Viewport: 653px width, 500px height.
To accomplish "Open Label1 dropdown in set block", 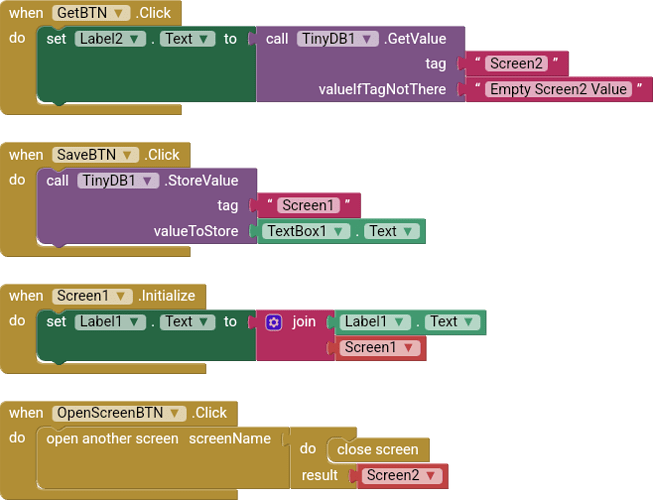I will (x=110, y=322).
